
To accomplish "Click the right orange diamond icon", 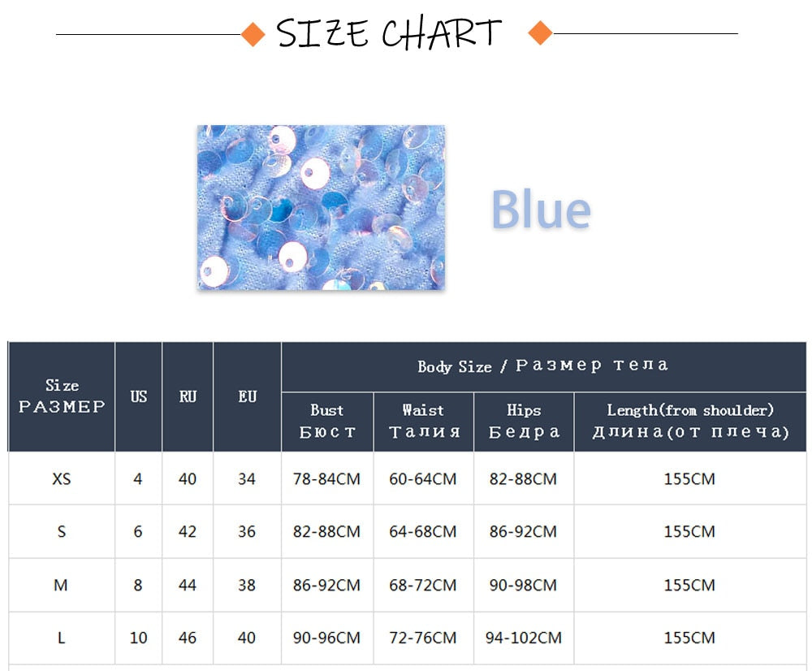I will click(540, 33).
